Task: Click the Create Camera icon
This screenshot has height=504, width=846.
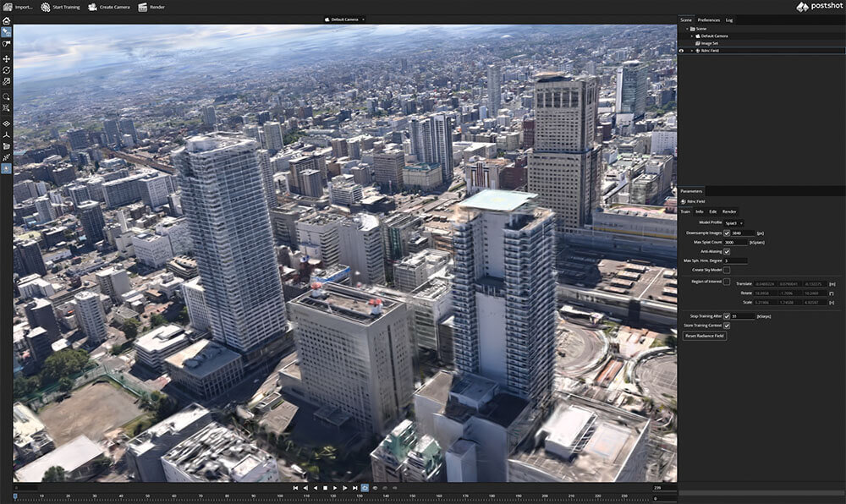Action: (x=92, y=7)
